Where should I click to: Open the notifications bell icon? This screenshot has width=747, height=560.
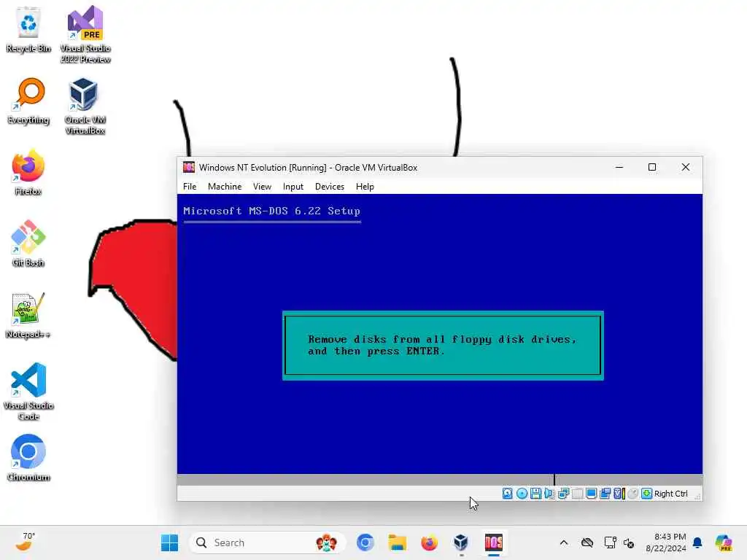697,542
